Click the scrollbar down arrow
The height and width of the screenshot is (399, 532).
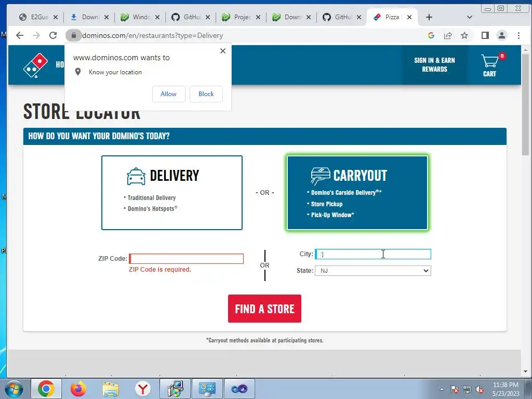coord(526,371)
